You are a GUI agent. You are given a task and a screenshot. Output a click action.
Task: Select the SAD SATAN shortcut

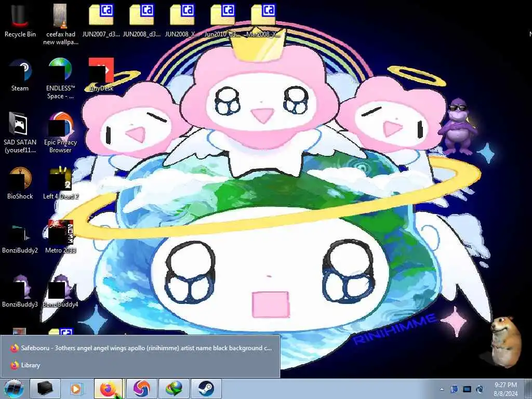coord(20,132)
